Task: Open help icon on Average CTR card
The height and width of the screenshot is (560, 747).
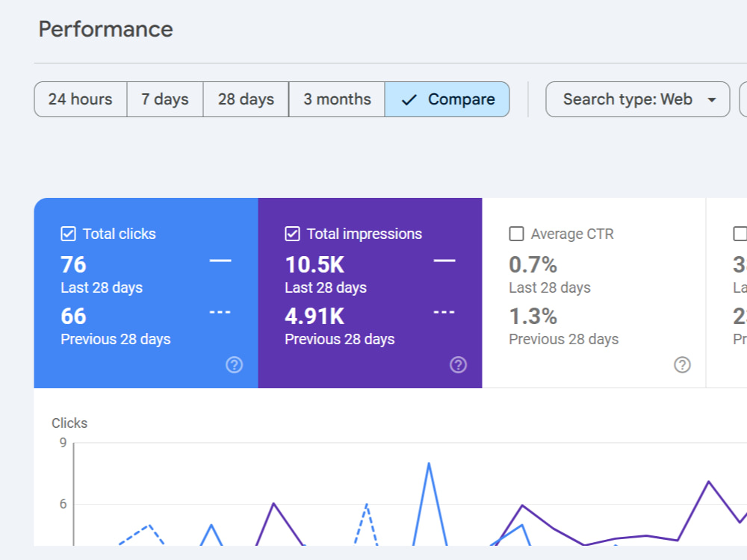Action: 682,365
